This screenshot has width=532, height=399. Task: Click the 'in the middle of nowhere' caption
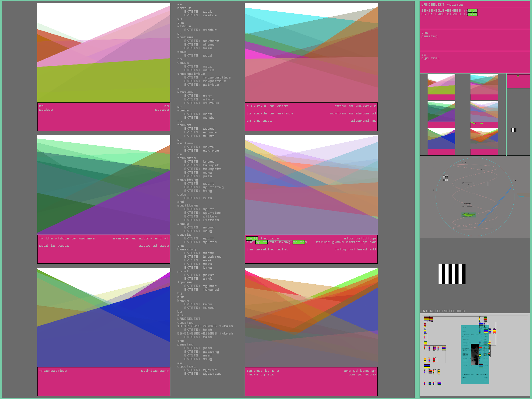[x=67, y=238]
